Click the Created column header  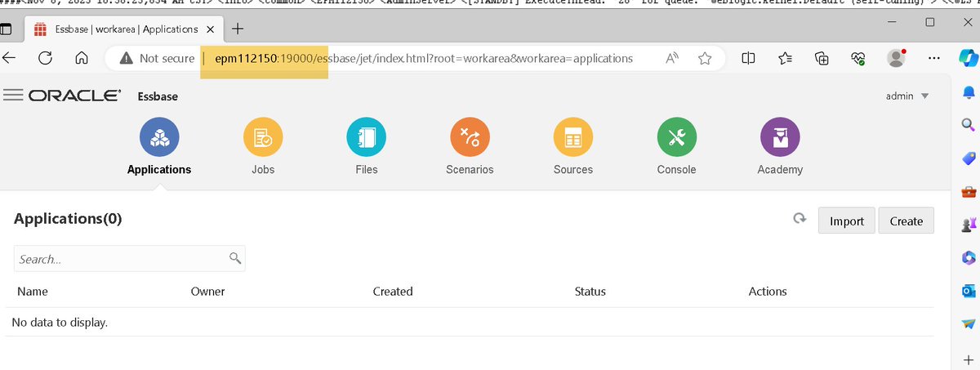tap(393, 291)
